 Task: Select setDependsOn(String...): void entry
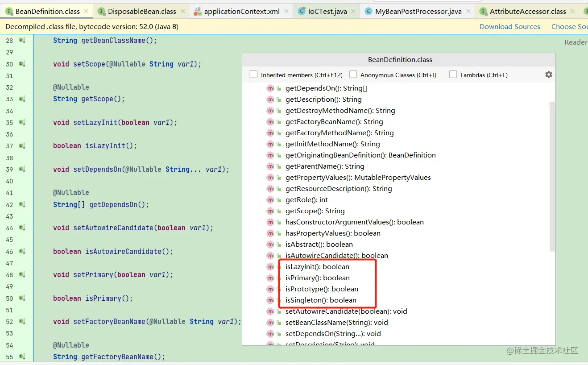(333, 334)
